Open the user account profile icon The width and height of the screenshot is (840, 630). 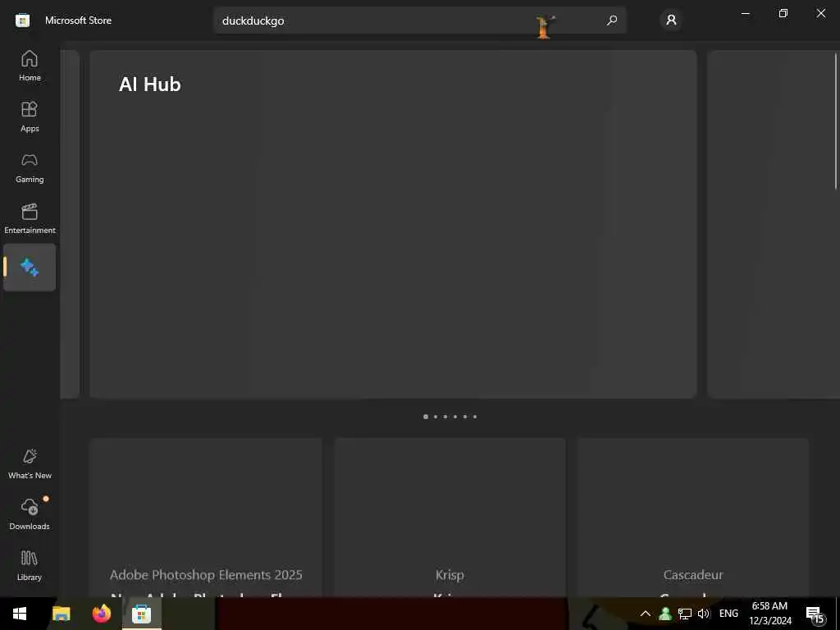click(x=671, y=21)
